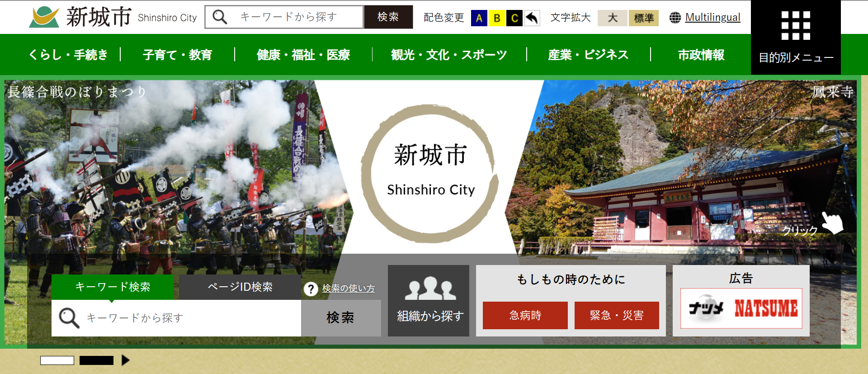Expand the 観光・文化・スポーツ menu
The height and width of the screenshot is (374, 868).
(x=449, y=55)
